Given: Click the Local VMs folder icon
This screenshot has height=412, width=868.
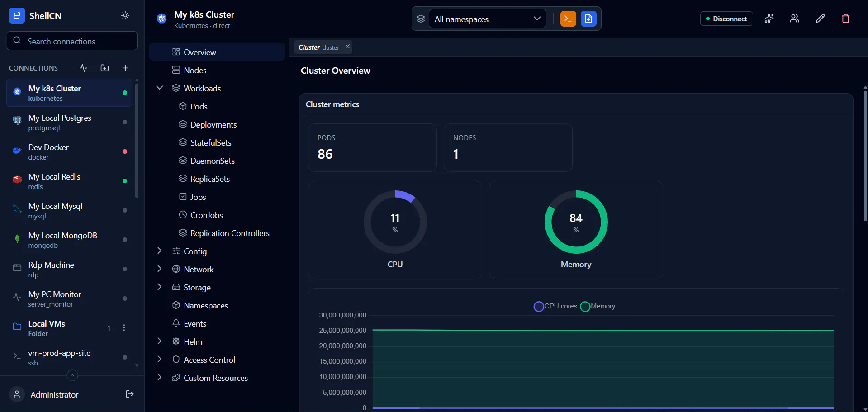Looking at the screenshot, I should pyautogui.click(x=17, y=327).
